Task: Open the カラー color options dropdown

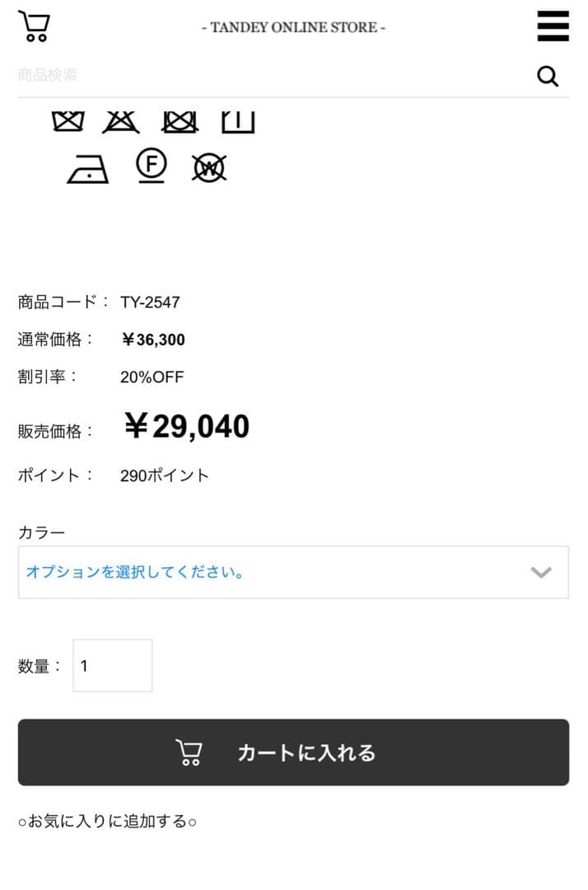Action: 293,572
